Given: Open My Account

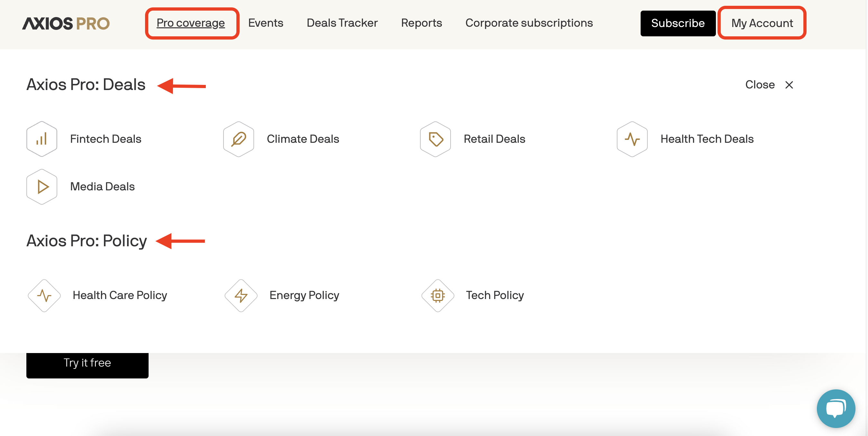Looking at the screenshot, I should [x=762, y=23].
